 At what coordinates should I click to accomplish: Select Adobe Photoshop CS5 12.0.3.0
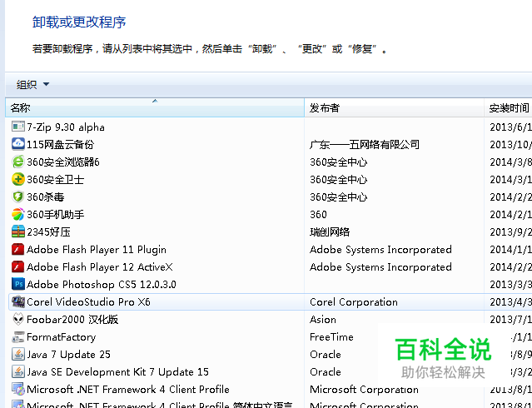102,285
